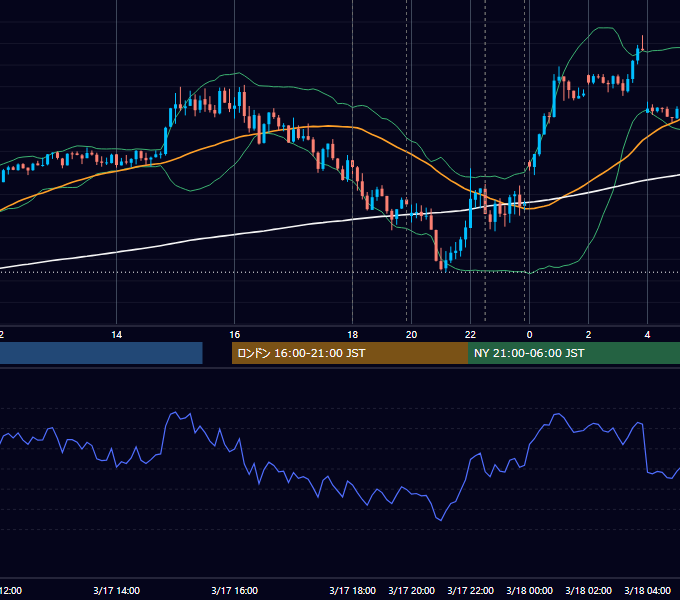The height and width of the screenshot is (600, 680).
Task: Click the 3/17 20:00 time label
Action: [412, 590]
